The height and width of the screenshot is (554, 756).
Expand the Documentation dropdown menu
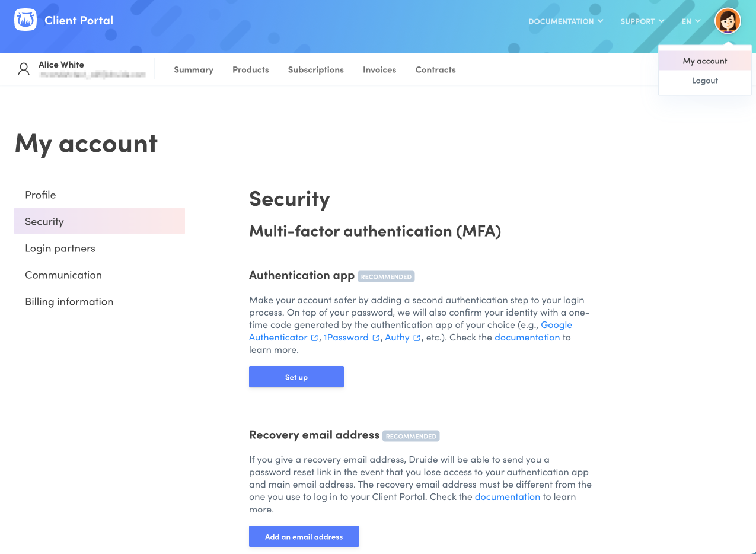tap(566, 21)
